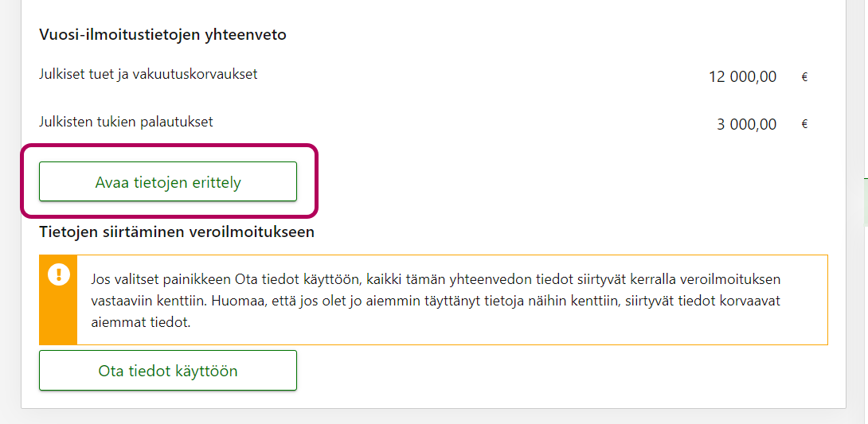Click the pale green panel at right edge
The height and width of the screenshot is (424, 868).
point(865,203)
